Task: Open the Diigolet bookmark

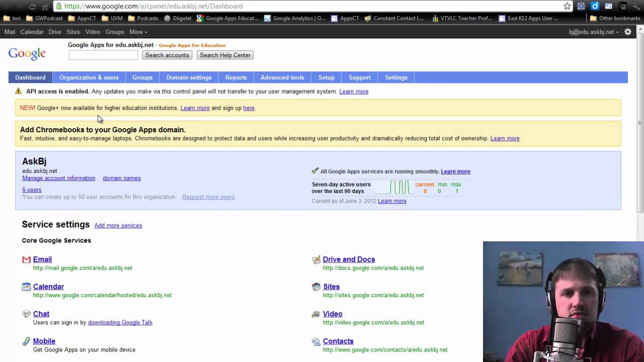Action: coord(178,18)
